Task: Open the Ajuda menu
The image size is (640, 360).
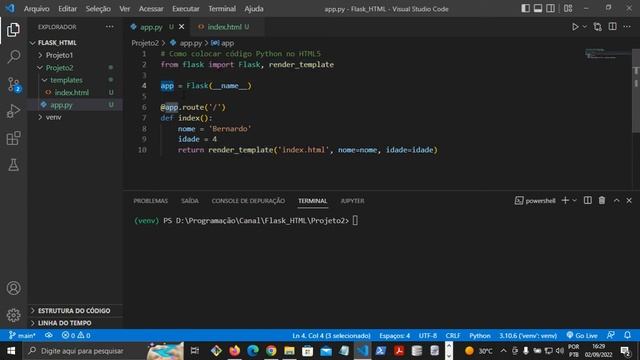Action: click(x=254, y=9)
